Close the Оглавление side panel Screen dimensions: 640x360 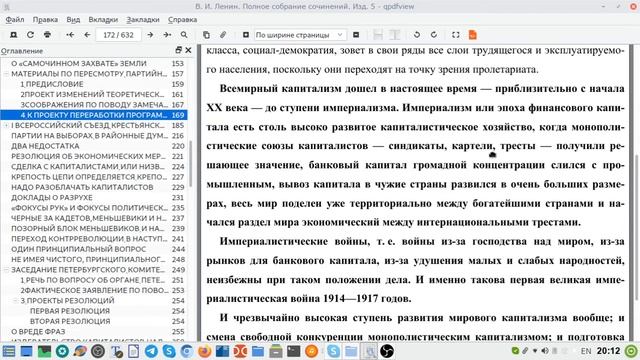point(188,50)
